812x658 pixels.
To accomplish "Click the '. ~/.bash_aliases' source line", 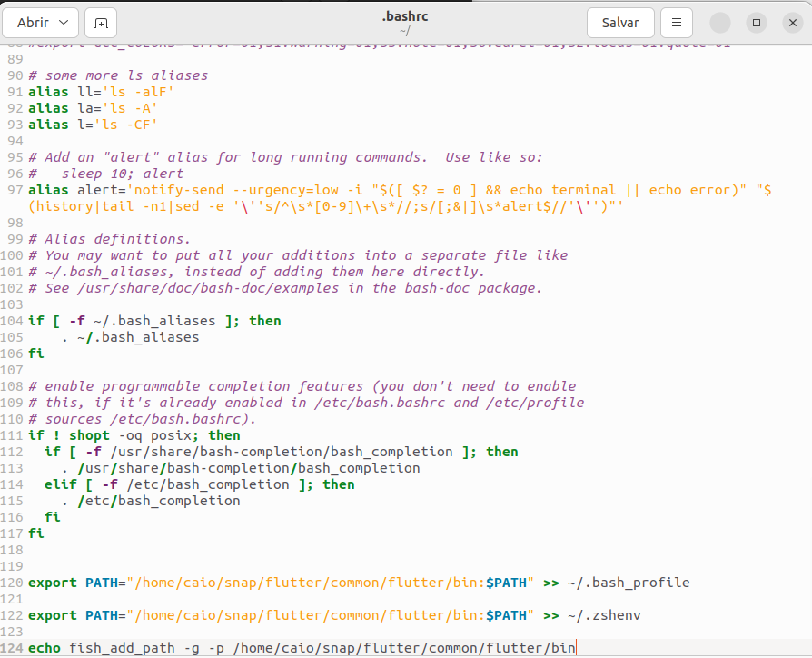I will (130, 337).
